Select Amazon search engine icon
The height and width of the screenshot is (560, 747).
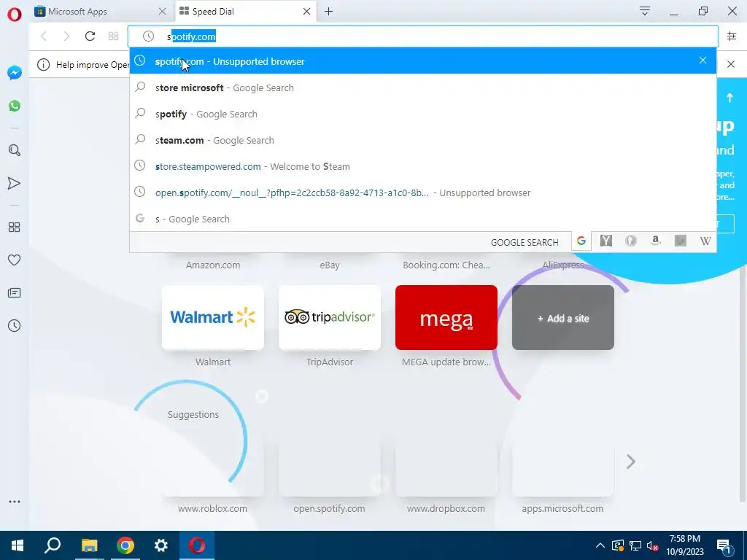656,241
